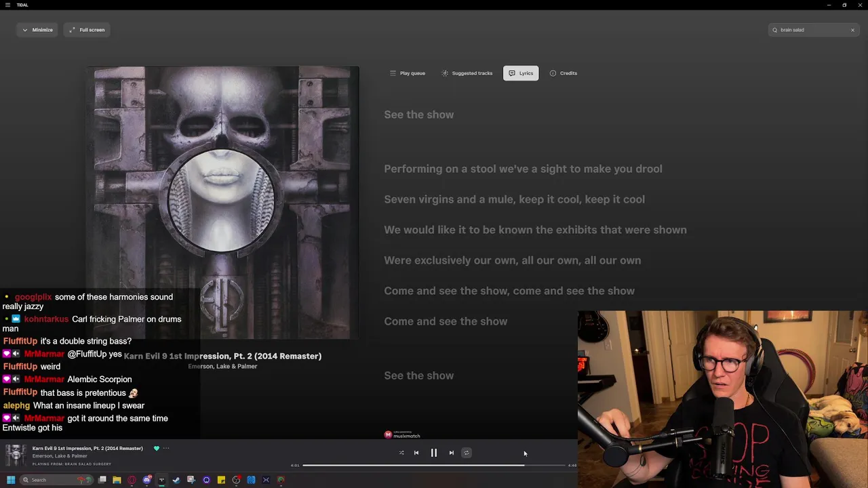The height and width of the screenshot is (488, 868).
Task: Click the Brain Salad Surgery album cover
Action: point(224,203)
